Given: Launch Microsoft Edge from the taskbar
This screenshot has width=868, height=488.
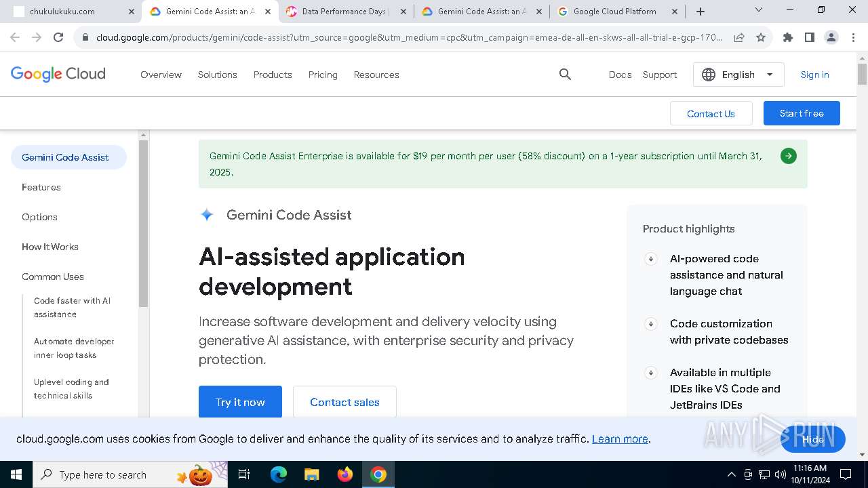Looking at the screenshot, I should coord(279,474).
